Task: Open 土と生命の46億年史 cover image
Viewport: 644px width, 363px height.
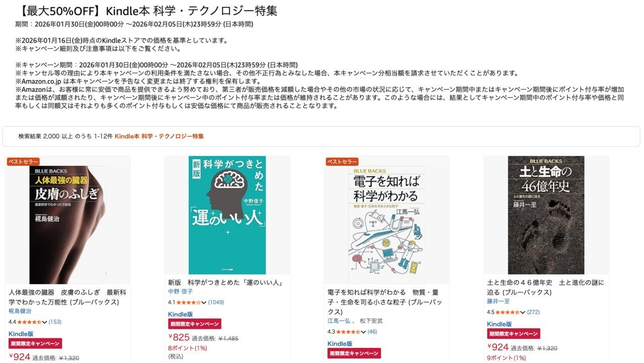Action: (x=546, y=215)
